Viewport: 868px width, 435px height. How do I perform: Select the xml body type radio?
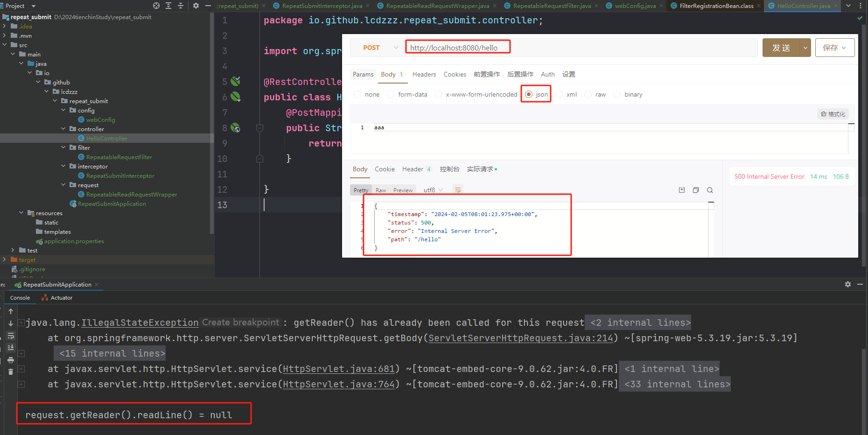559,94
